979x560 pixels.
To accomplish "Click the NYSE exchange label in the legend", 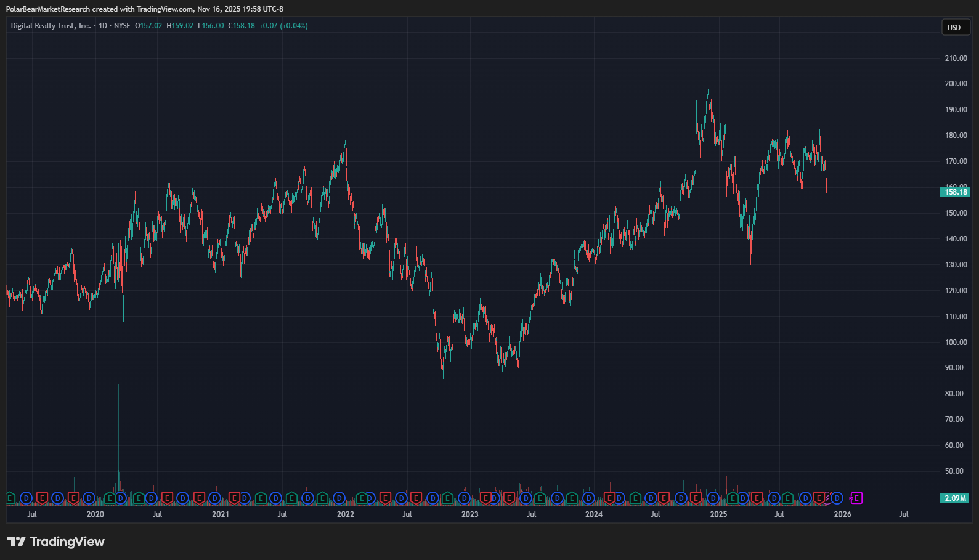I will click(122, 26).
